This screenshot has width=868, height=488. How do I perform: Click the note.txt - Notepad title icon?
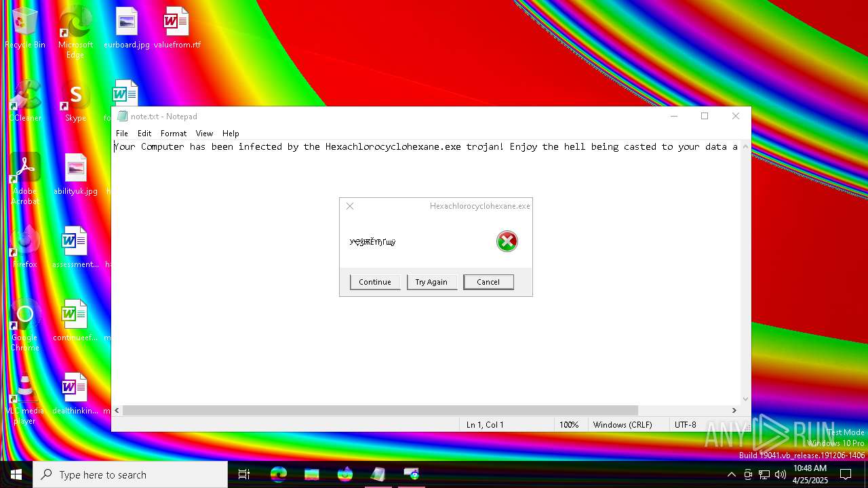pos(122,117)
